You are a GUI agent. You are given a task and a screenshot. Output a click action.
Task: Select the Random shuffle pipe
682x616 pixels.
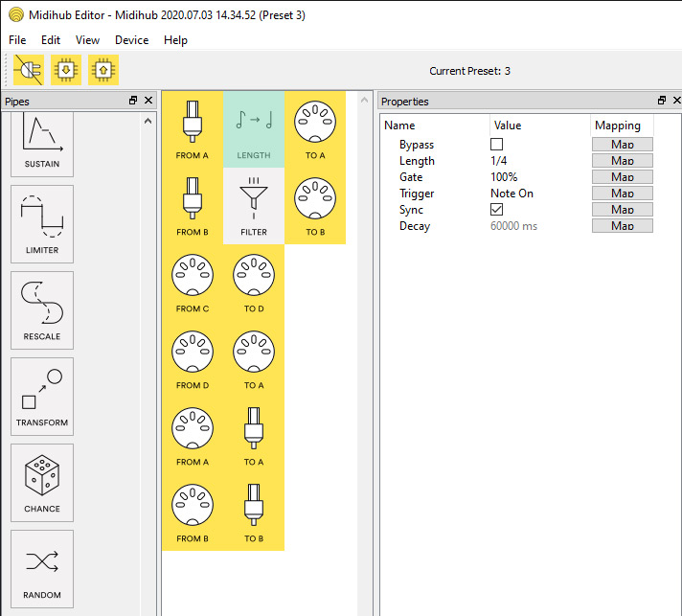click(42, 567)
